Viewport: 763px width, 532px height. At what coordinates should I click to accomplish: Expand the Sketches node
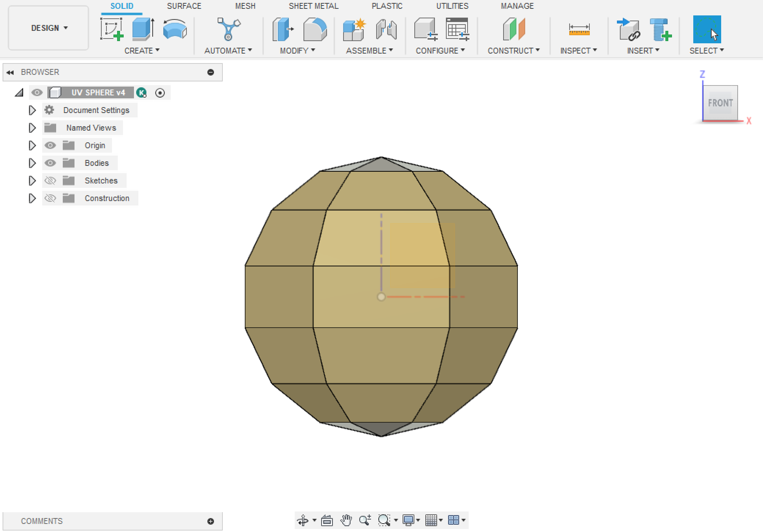click(x=32, y=181)
